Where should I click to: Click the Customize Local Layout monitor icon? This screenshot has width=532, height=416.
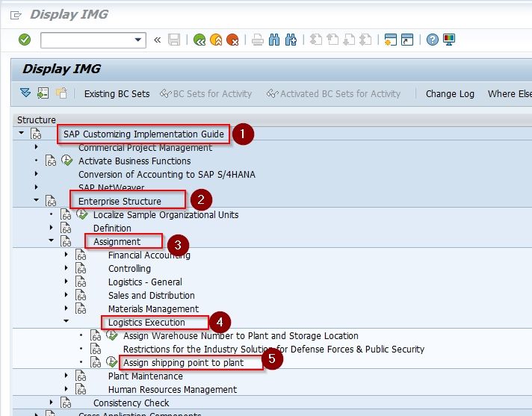pos(449,40)
